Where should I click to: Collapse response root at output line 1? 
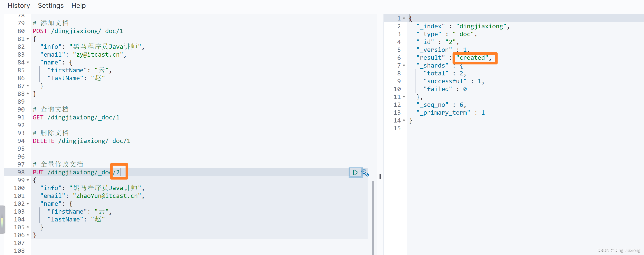(x=404, y=18)
